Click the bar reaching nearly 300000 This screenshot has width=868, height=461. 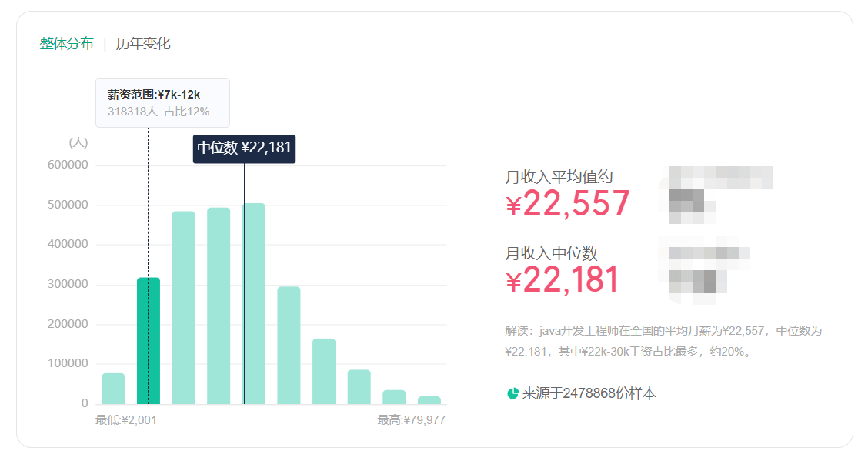click(x=289, y=345)
